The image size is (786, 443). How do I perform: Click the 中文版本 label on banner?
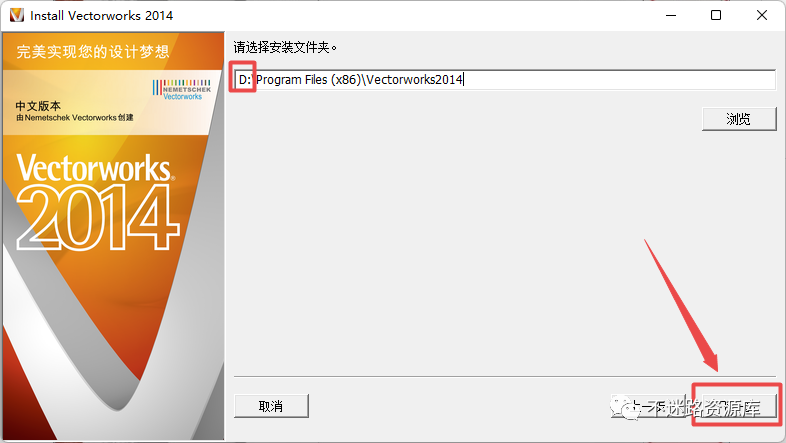(38, 106)
